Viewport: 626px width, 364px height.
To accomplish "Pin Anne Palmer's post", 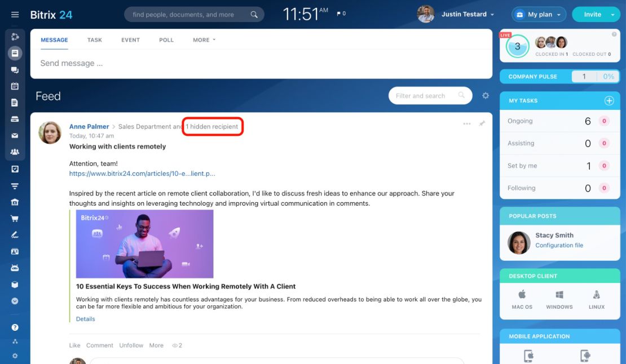I will [482, 123].
